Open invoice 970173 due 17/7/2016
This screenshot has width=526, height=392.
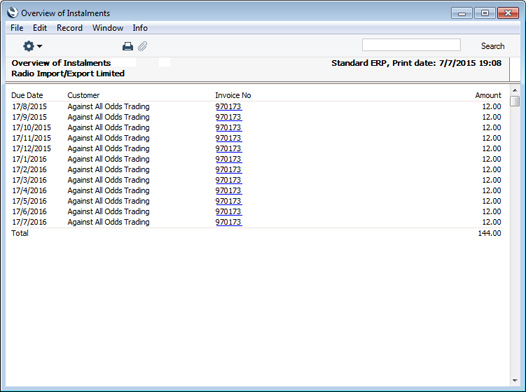point(228,222)
